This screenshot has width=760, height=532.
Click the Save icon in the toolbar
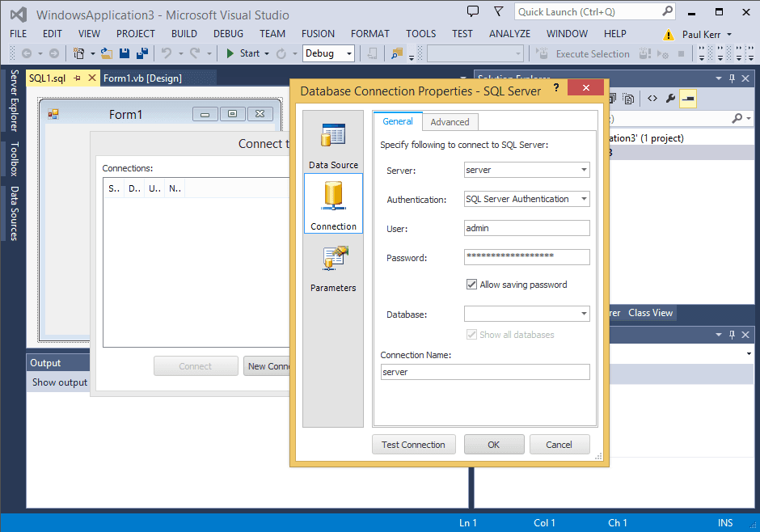coord(125,53)
